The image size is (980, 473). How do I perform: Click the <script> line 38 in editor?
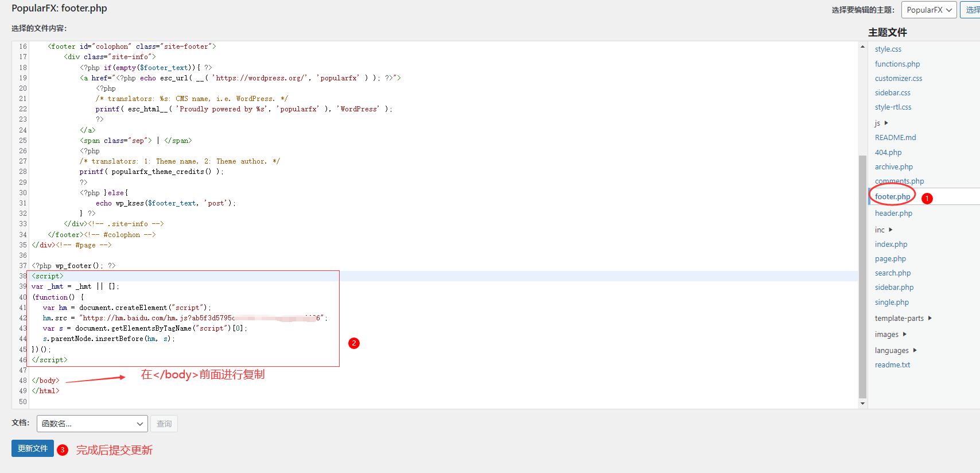tap(48, 276)
